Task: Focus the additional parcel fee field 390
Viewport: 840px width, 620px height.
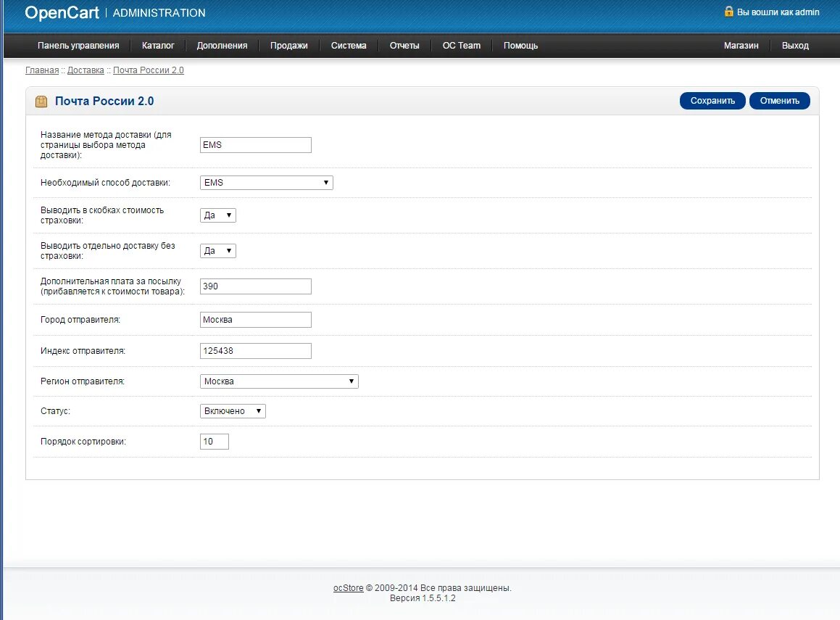Action: 256,286
